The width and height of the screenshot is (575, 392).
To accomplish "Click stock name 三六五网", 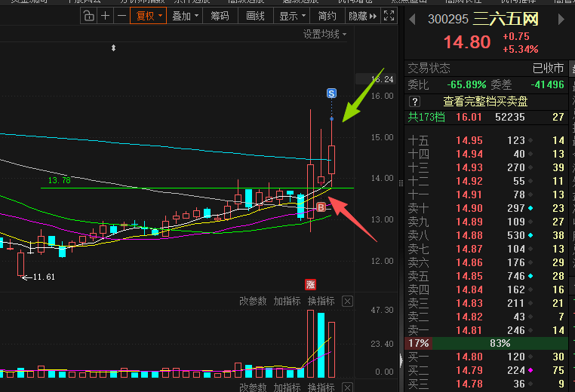I will (506, 19).
